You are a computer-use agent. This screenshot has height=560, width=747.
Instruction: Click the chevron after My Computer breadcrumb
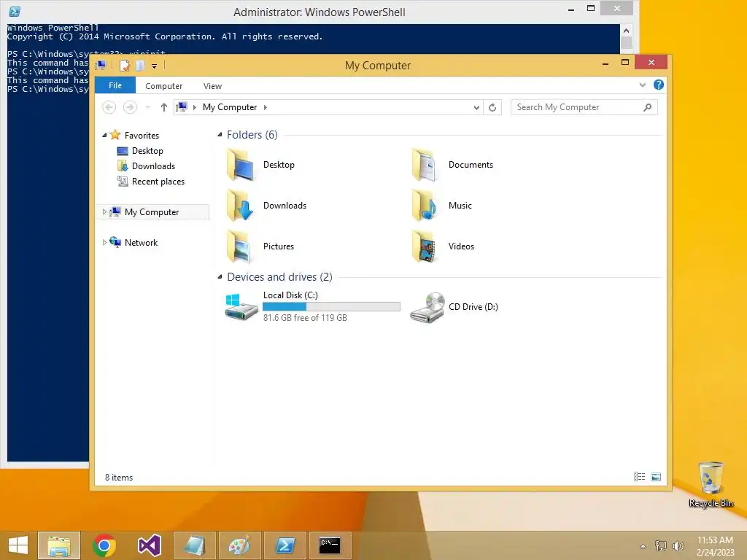pyautogui.click(x=266, y=108)
